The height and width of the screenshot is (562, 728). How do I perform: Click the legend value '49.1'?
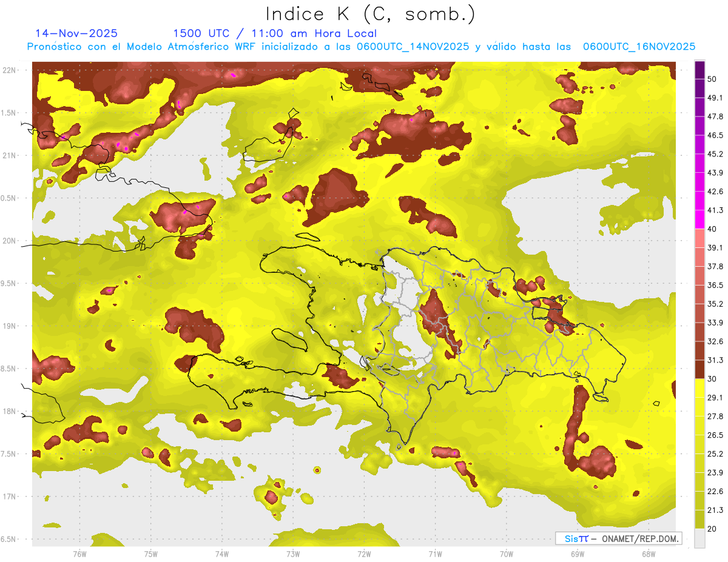tap(715, 98)
